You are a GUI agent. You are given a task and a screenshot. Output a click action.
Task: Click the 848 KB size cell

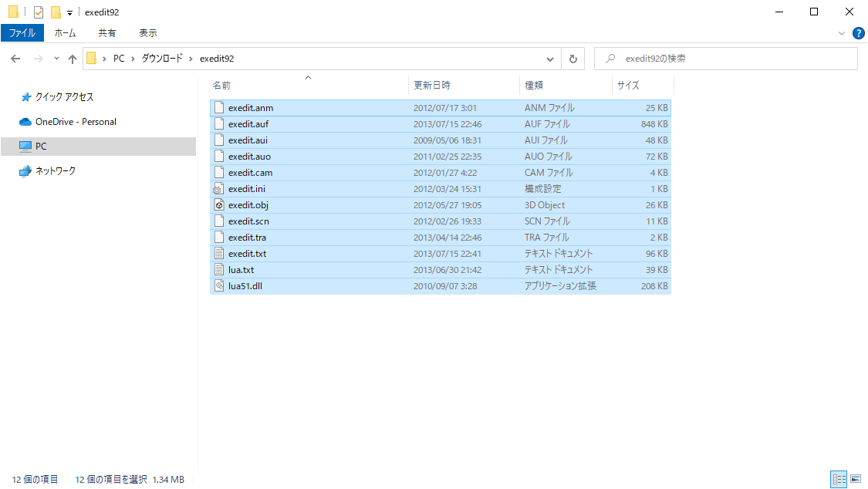coord(654,124)
